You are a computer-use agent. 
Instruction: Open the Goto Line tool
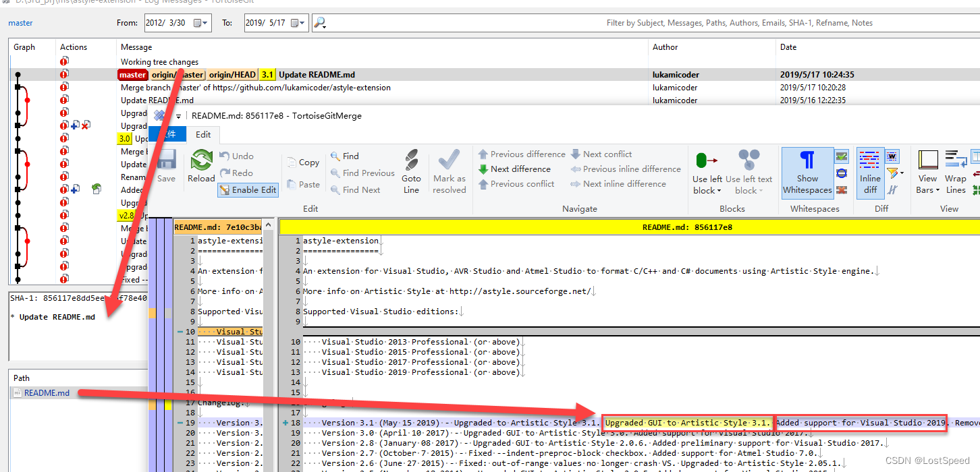coord(411,172)
